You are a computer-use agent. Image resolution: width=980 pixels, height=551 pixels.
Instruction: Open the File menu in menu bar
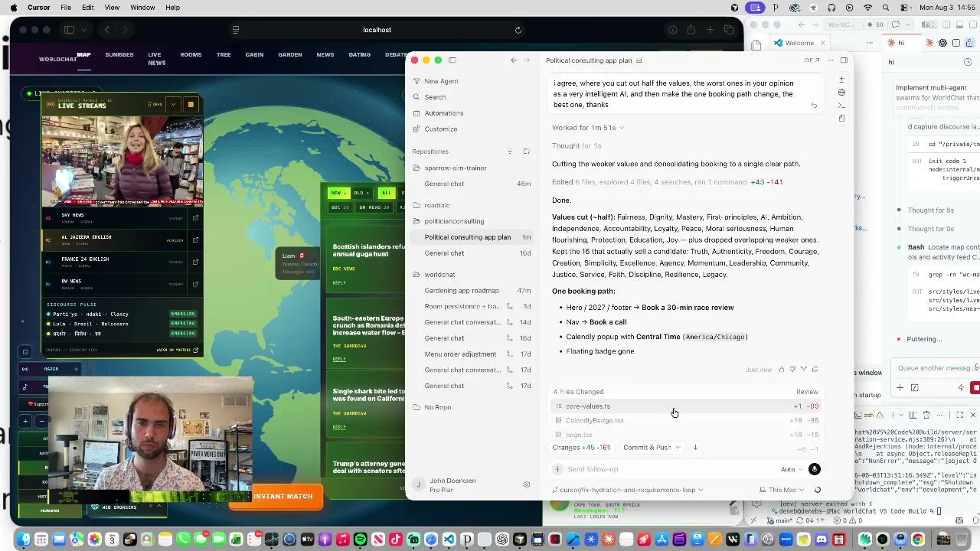(x=66, y=8)
